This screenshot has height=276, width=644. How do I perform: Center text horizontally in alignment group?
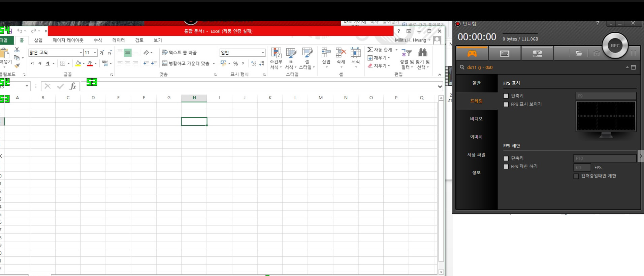tap(128, 63)
